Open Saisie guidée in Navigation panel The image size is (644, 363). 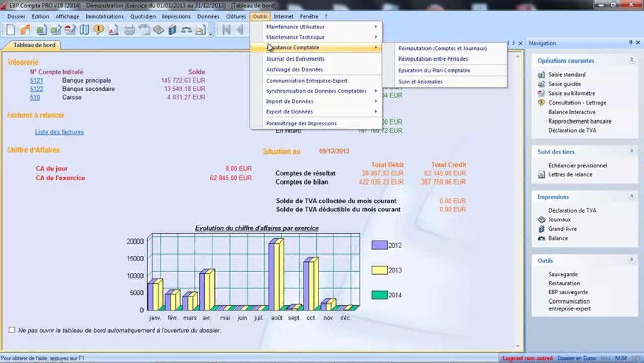[x=564, y=84]
